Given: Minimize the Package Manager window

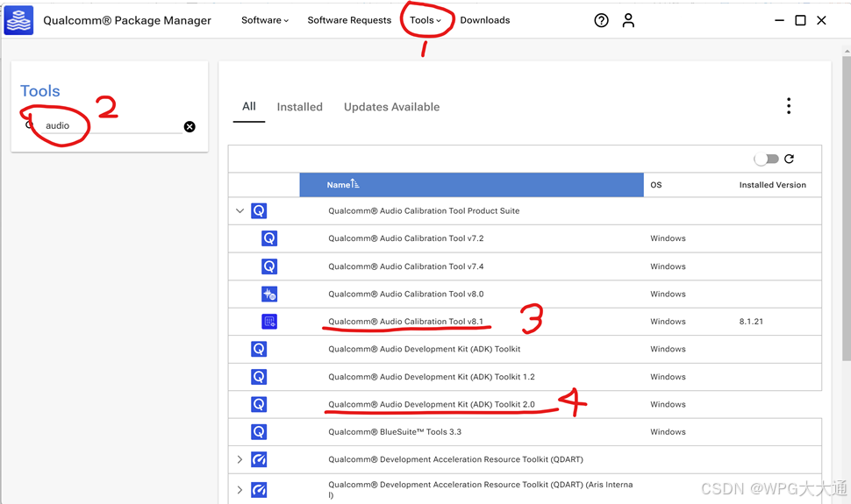Looking at the screenshot, I should pyautogui.click(x=779, y=20).
